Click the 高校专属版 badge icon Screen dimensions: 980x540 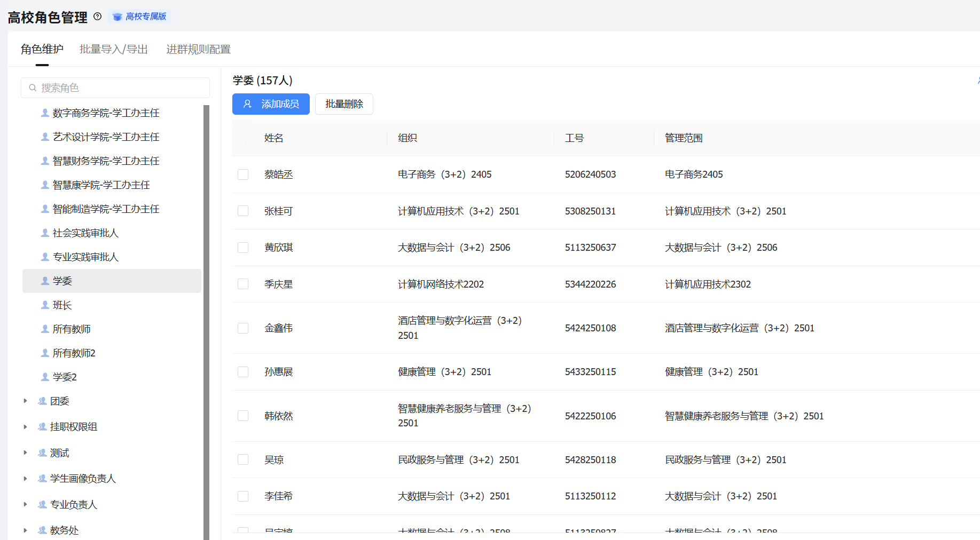click(117, 17)
